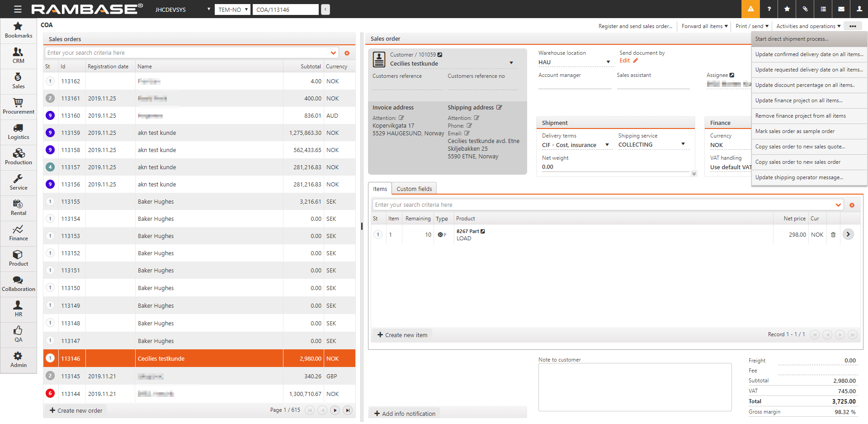Open the Logistics module icon
The width and height of the screenshot is (868, 424).
tap(18, 132)
